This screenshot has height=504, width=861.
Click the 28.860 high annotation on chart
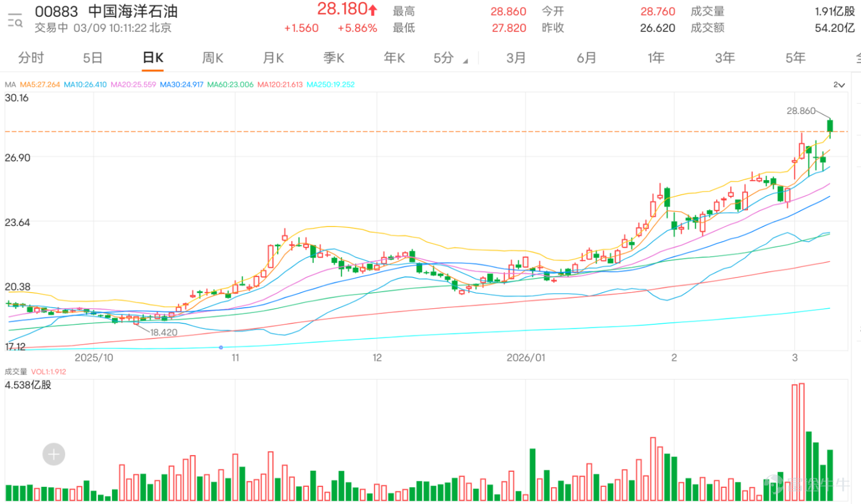pyautogui.click(x=801, y=111)
